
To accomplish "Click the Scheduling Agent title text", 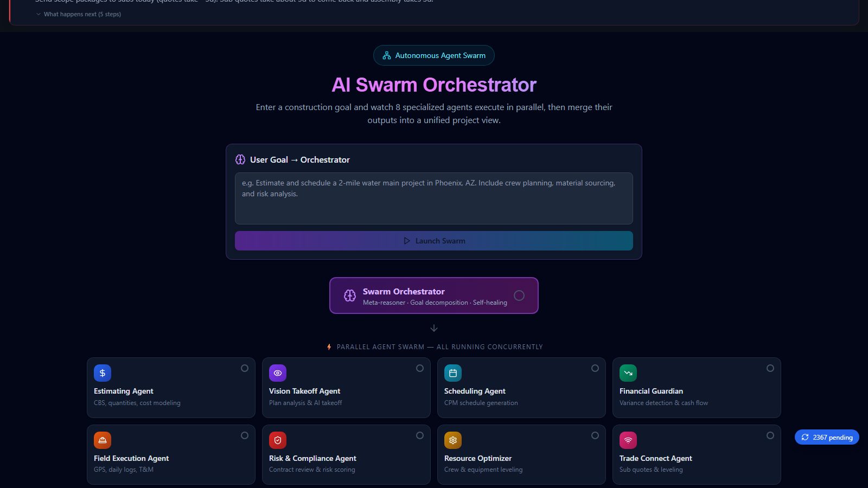I will point(475,391).
